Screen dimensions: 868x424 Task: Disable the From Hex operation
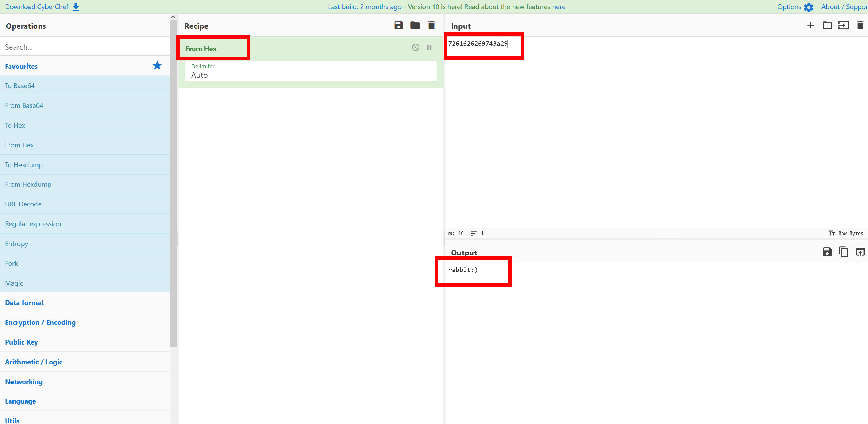tap(415, 48)
